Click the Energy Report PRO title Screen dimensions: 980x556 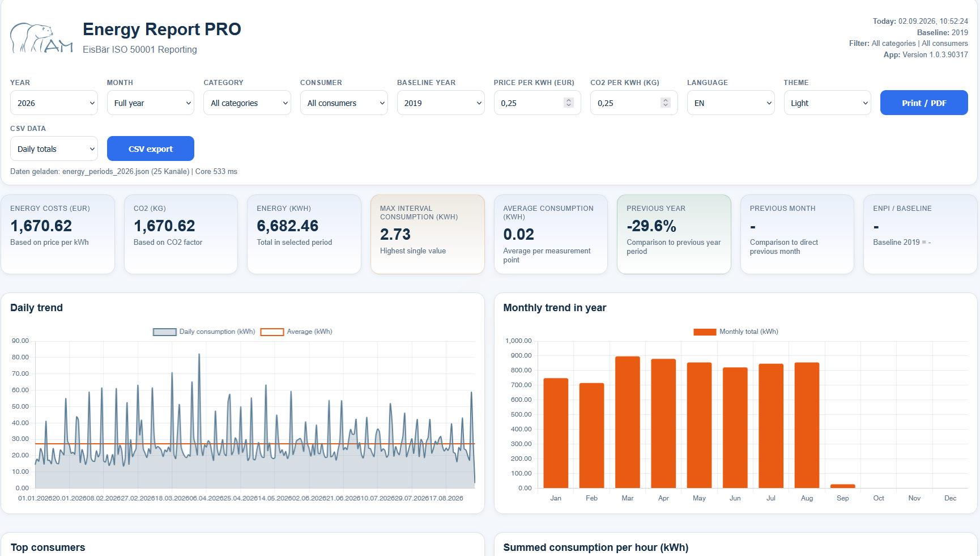[162, 29]
